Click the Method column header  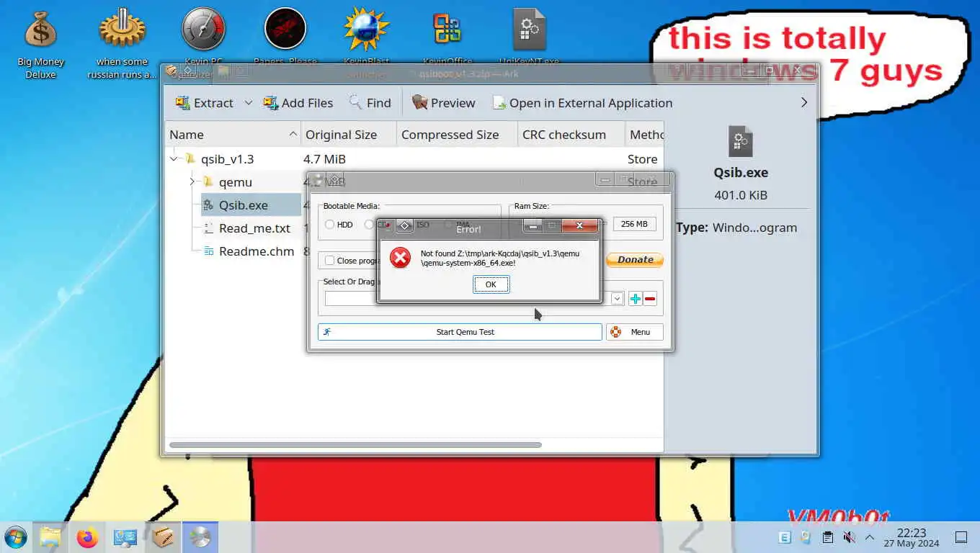[x=645, y=135]
